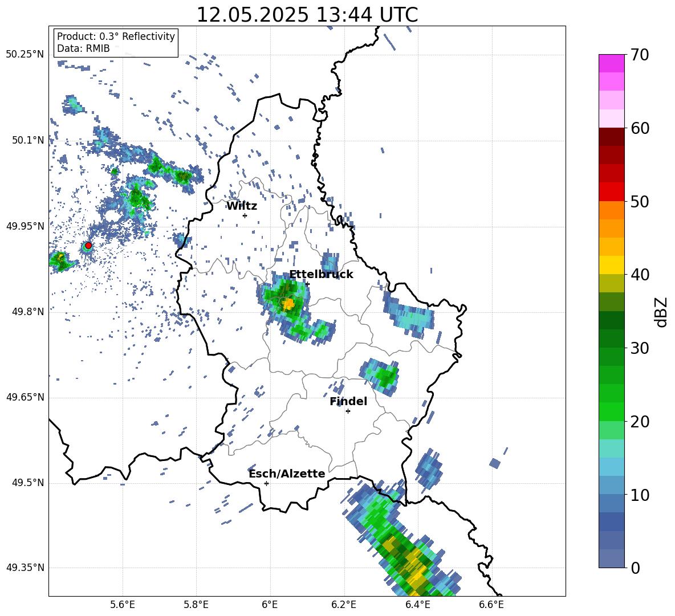
Task: Click the 6°E longitude label
Action: tap(270, 605)
